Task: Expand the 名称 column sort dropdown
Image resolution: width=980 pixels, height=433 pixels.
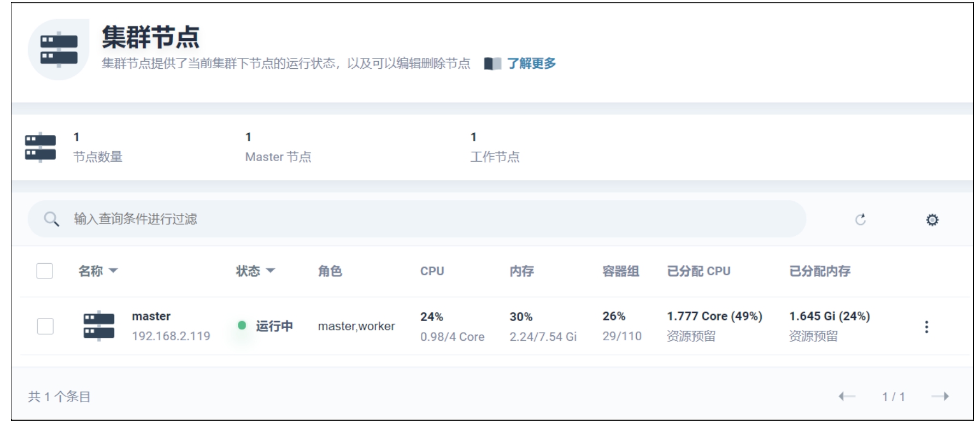Action: [113, 271]
